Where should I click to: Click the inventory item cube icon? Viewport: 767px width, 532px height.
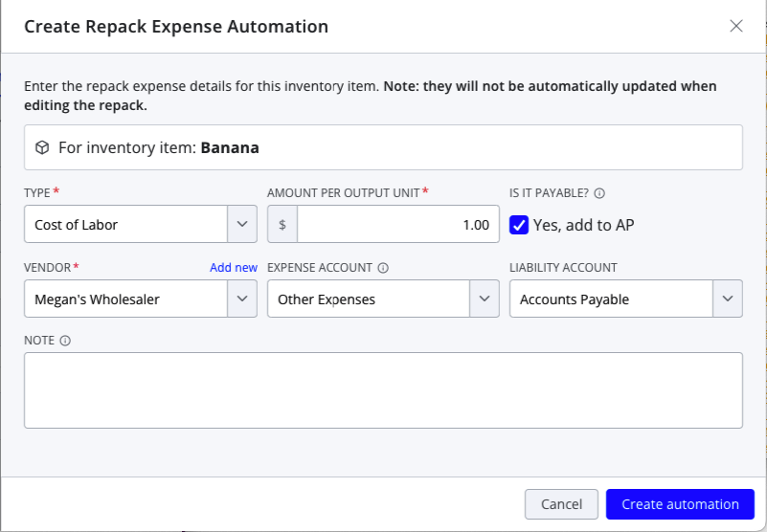pos(42,147)
